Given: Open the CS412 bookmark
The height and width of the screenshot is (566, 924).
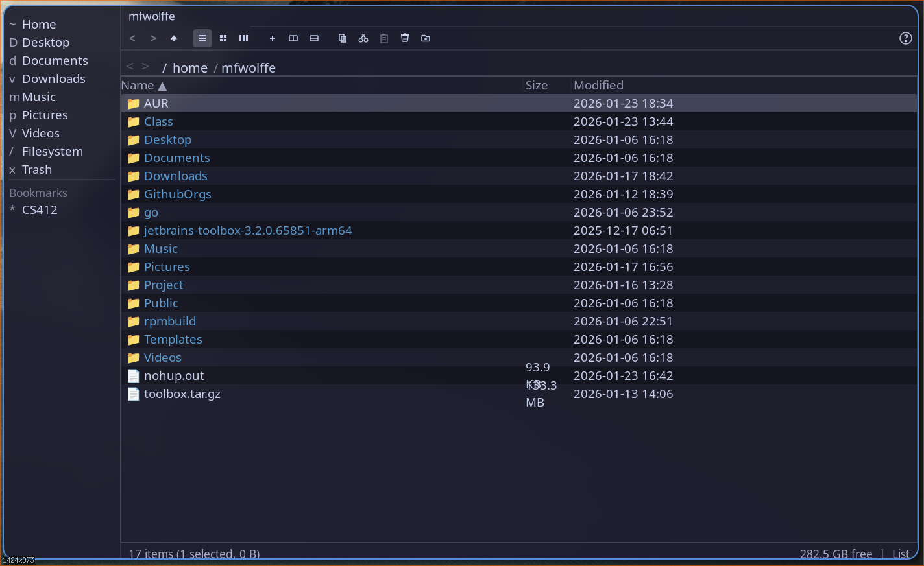Looking at the screenshot, I should [x=40, y=209].
